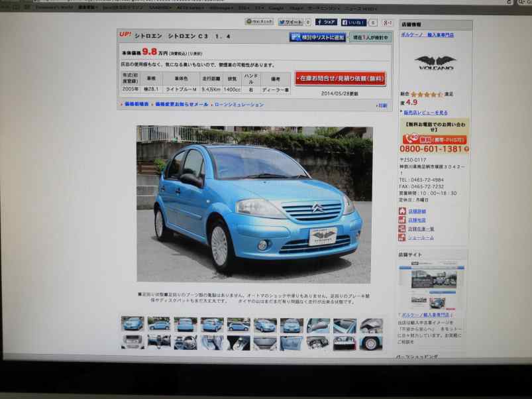Select the straight rear view thumbnail
Screen dimensions: 532x399
coord(186,324)
